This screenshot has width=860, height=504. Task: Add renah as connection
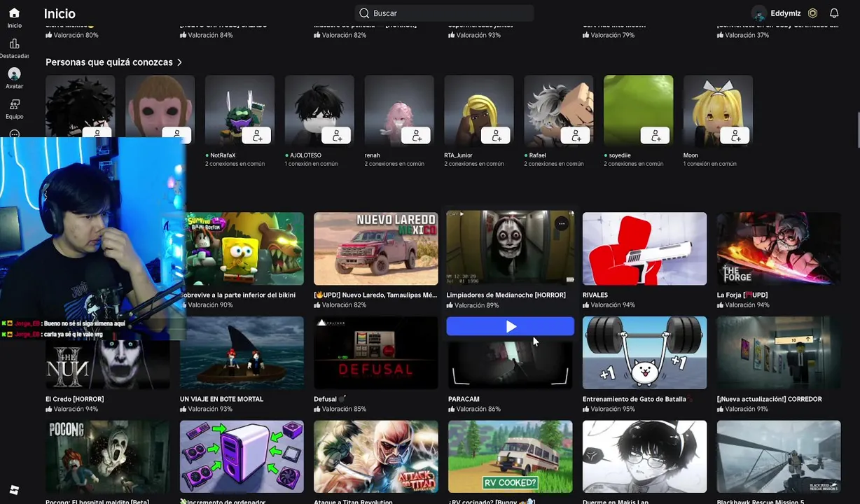pos(417,136)
